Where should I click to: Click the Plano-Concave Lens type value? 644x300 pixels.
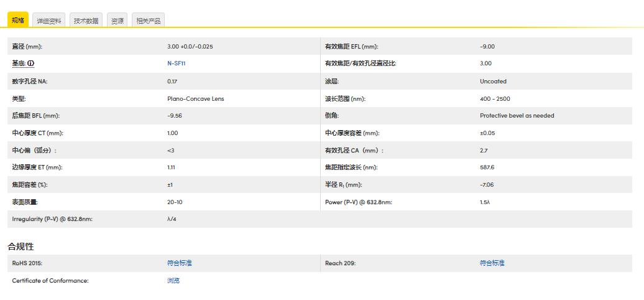[x=195, y=98]
